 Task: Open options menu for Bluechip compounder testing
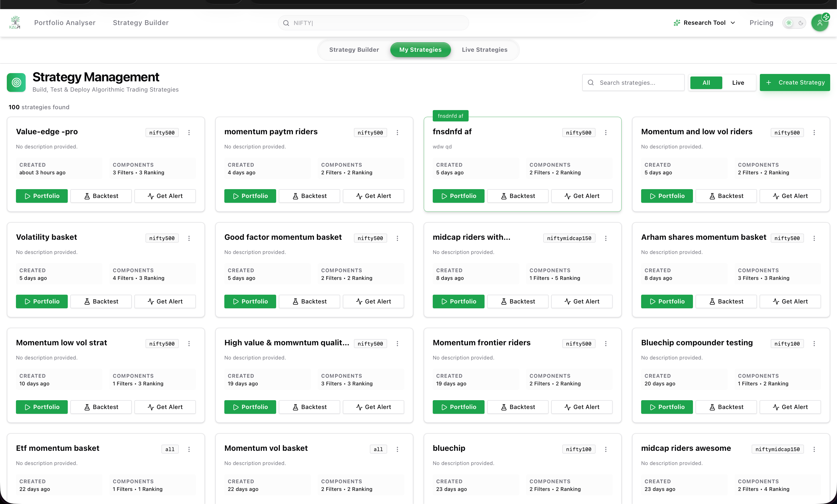pos(814,344)
